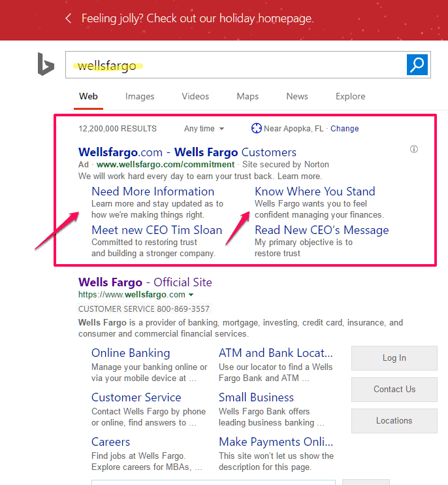Click the Site secured by Norton text
Image resolution: width=448 pixels, height=485 pixels.
(x=285, y=164)
